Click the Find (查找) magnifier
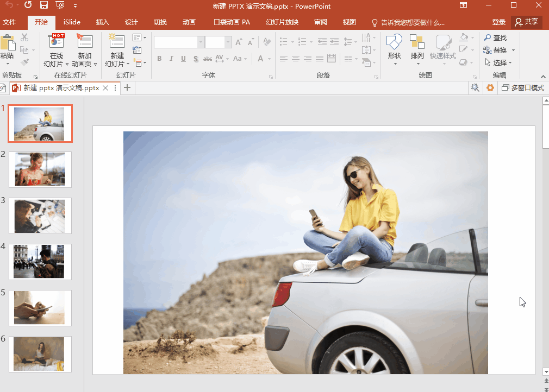The image size is (549, 392). [488, 37]
